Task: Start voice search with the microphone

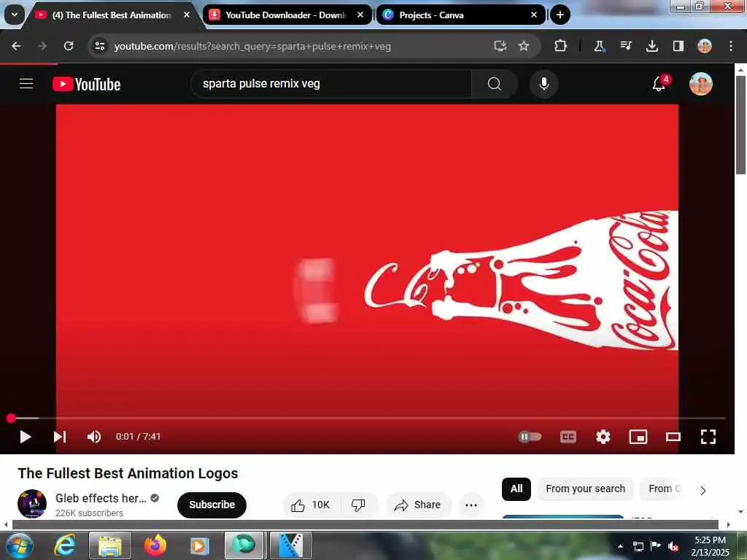Action: click(543, 84)
